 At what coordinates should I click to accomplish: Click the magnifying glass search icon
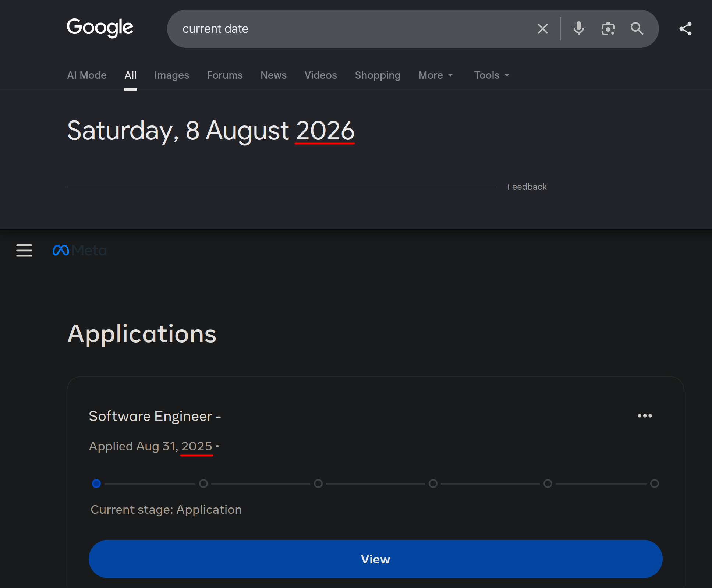tap(637, 29)
